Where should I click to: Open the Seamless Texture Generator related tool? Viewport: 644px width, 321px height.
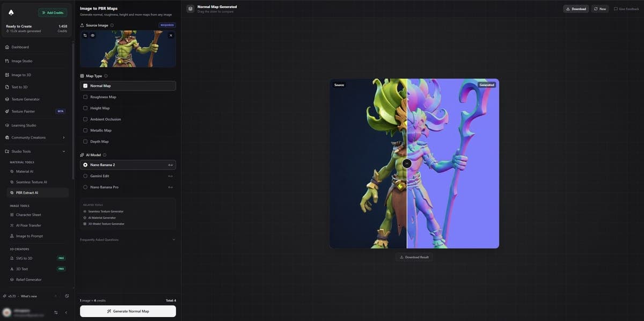(104, 211)
